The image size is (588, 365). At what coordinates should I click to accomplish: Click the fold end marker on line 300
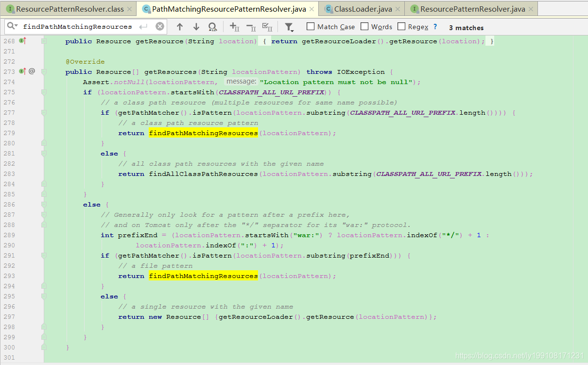click(x=44, y=347)
